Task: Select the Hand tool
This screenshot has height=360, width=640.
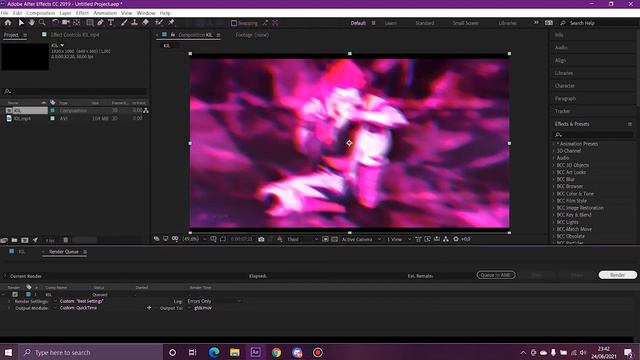Action: point(31,23)
